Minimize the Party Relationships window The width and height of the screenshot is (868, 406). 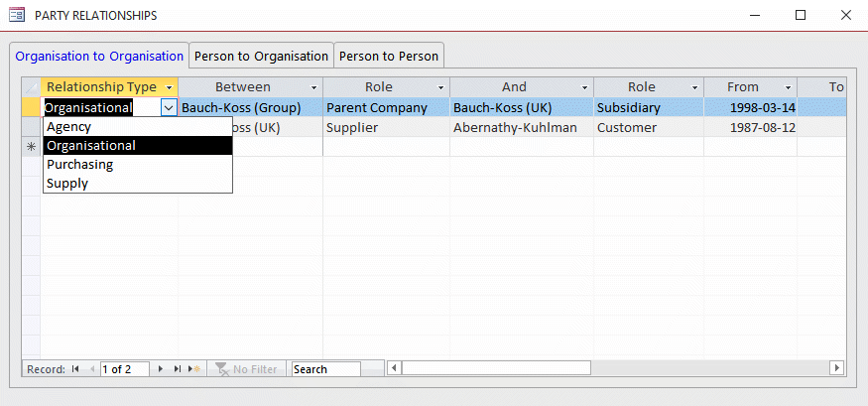pos(755,16)
